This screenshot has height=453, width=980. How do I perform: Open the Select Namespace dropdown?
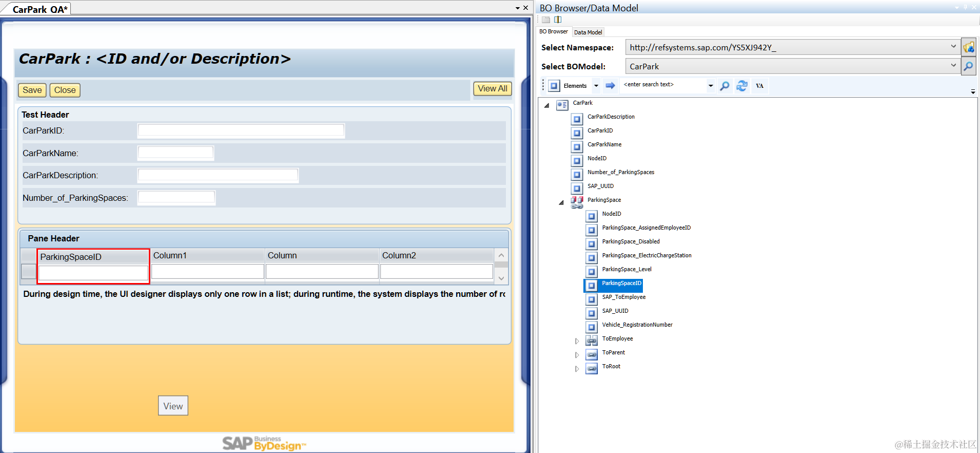[x=953, y=47]
